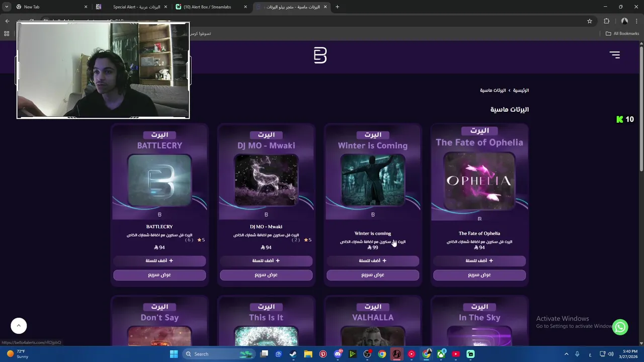Viewport: 644px width, 362px height.
Task: Close the Alert Box / Streamlabs tab
Action: 246,7
